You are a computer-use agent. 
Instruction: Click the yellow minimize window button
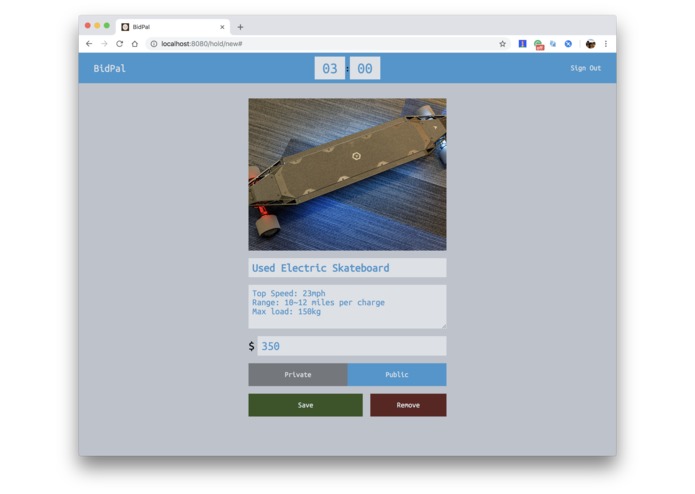click(97, 26)
